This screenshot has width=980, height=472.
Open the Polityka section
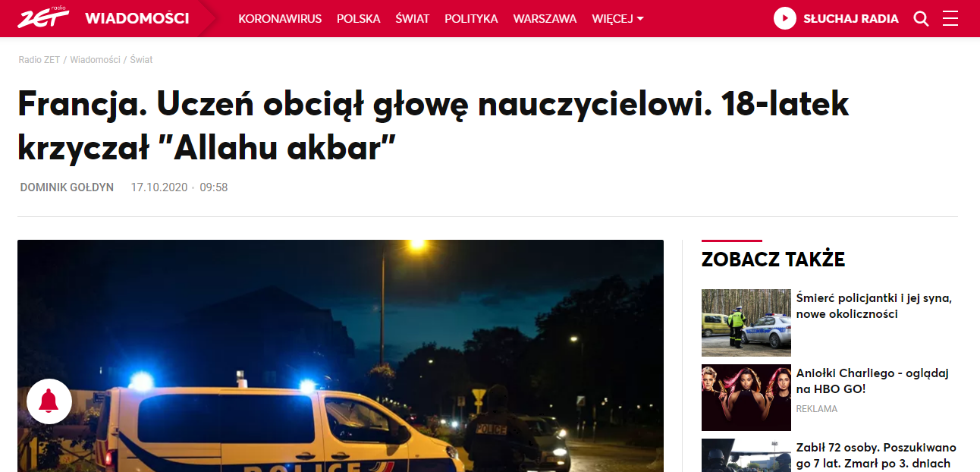(x=472, y=19)
